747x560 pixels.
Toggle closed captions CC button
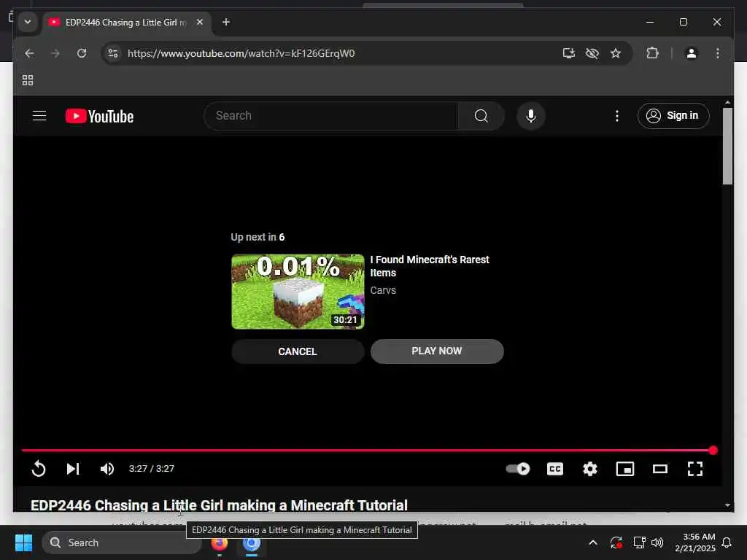[555, 469]
